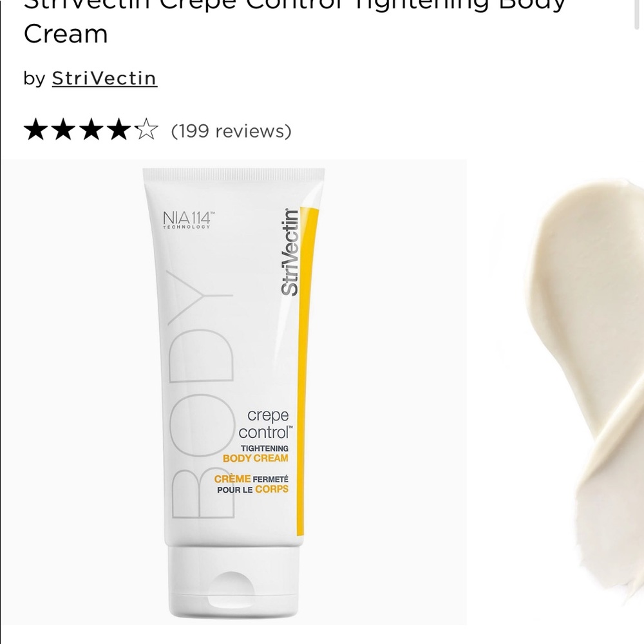Image resolution: width=644 pixels, height=644 pixels.
Task: Click the vertical StriVectin logo on tube
Action: point(290,252)
